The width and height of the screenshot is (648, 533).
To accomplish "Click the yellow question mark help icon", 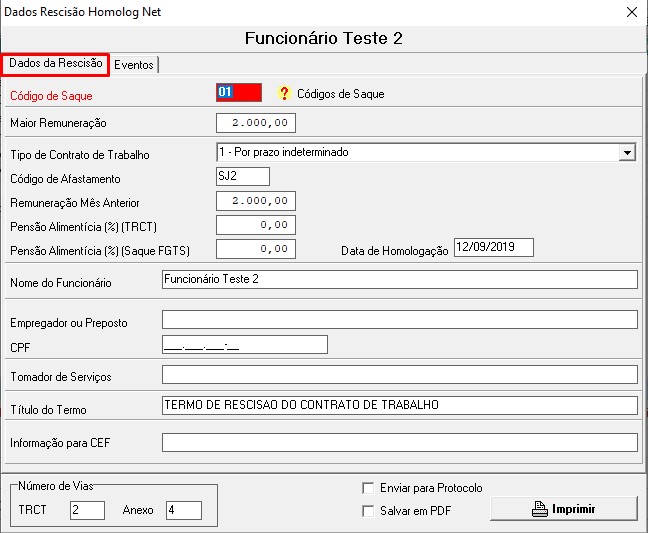I will (284, 93).
